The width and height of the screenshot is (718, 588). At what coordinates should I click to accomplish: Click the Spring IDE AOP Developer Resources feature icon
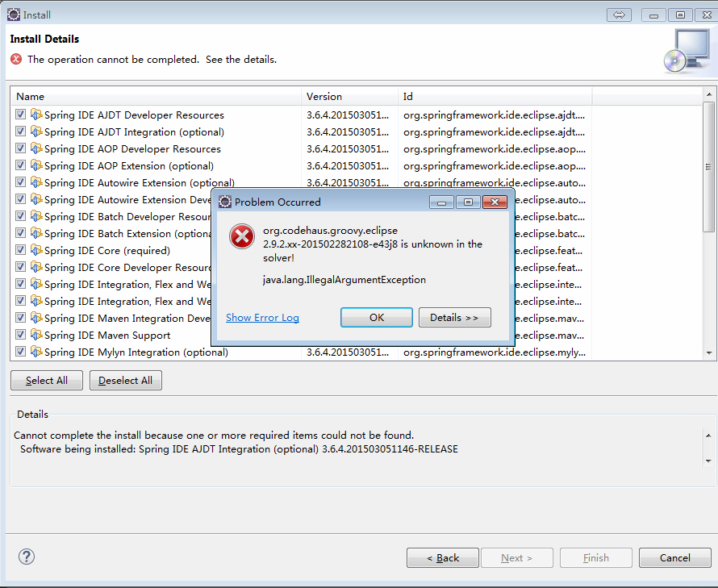click(x=36, y=148)
